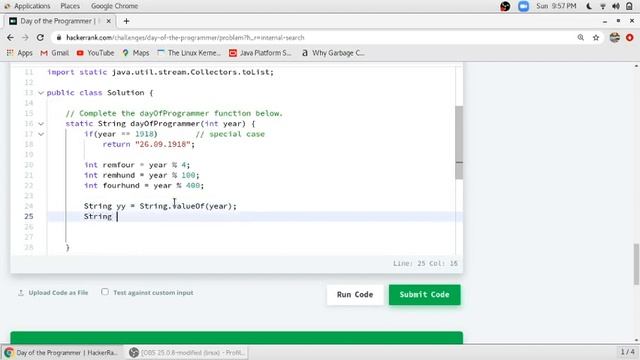
Task: Click the upload icon beside Upload Code
Action: click(x=21, y=293)
